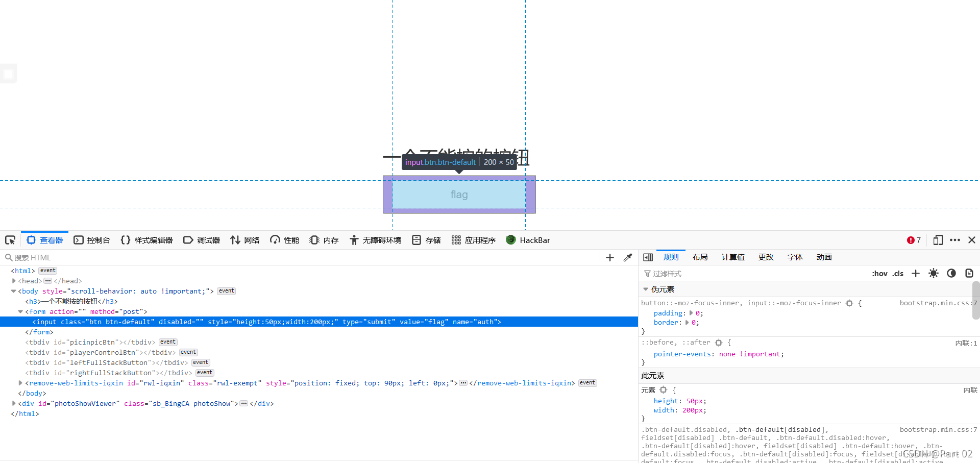Toggle dark color scheme simulation

click(951, 274)
